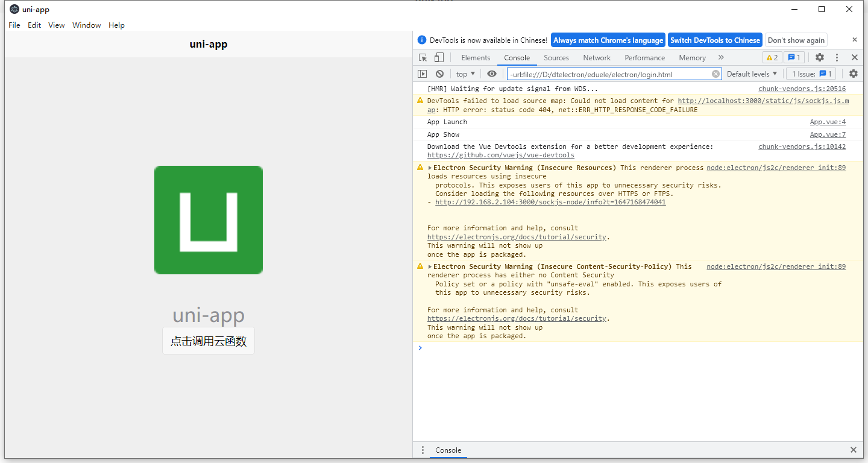Close the DevTools panel
Viewport: 868px width, 463px height.
coord(854,58)
